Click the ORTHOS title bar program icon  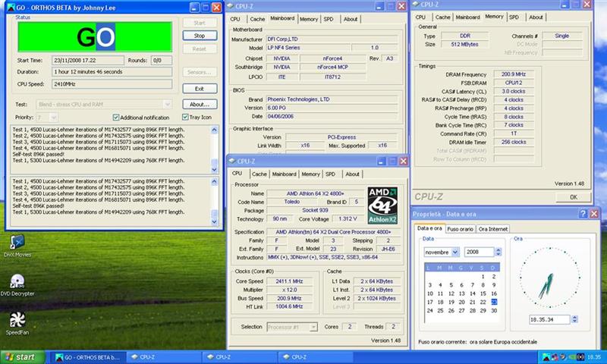11,8
